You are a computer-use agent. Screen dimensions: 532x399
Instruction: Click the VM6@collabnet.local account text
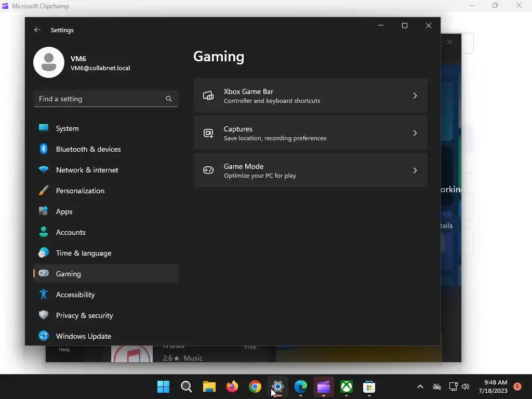coord(100,68)
